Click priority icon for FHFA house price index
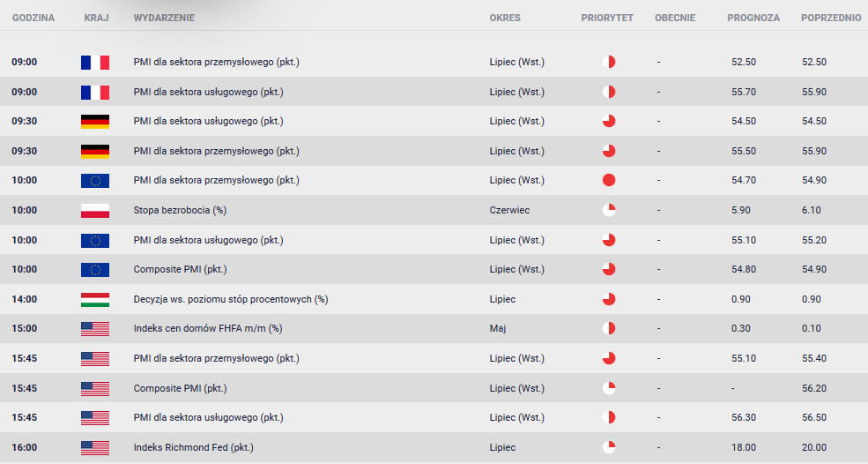 pyautogui.click(x=609, y=329)
